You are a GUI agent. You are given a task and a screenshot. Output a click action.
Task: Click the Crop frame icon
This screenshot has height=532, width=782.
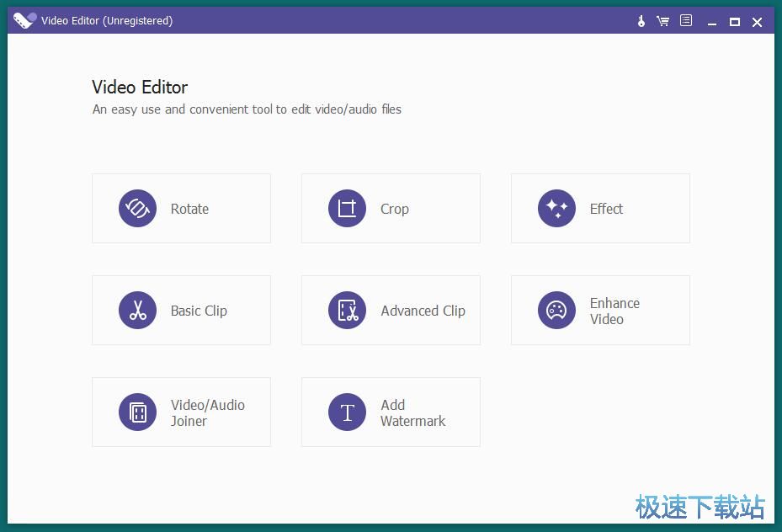[347, 209]
